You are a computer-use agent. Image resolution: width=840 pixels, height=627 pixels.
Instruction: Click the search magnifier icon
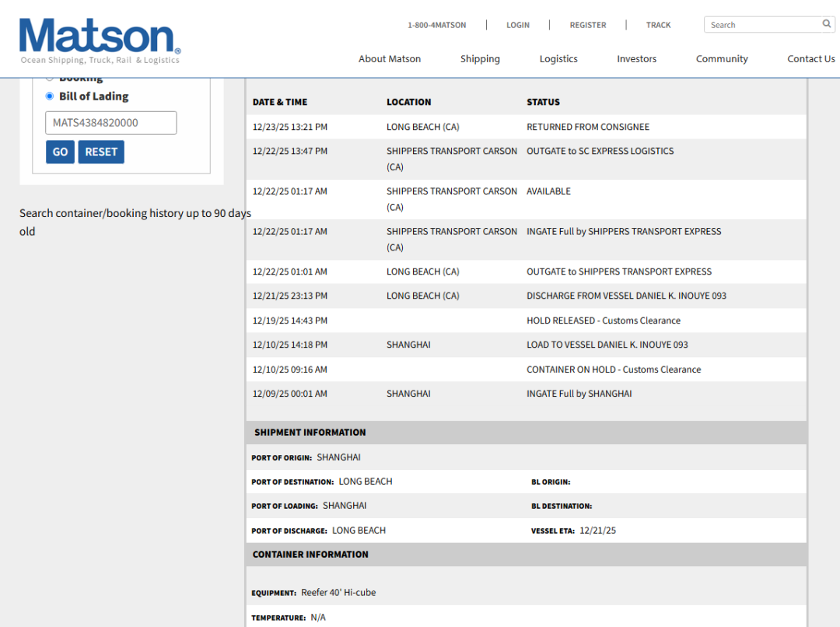pos(827,24)
